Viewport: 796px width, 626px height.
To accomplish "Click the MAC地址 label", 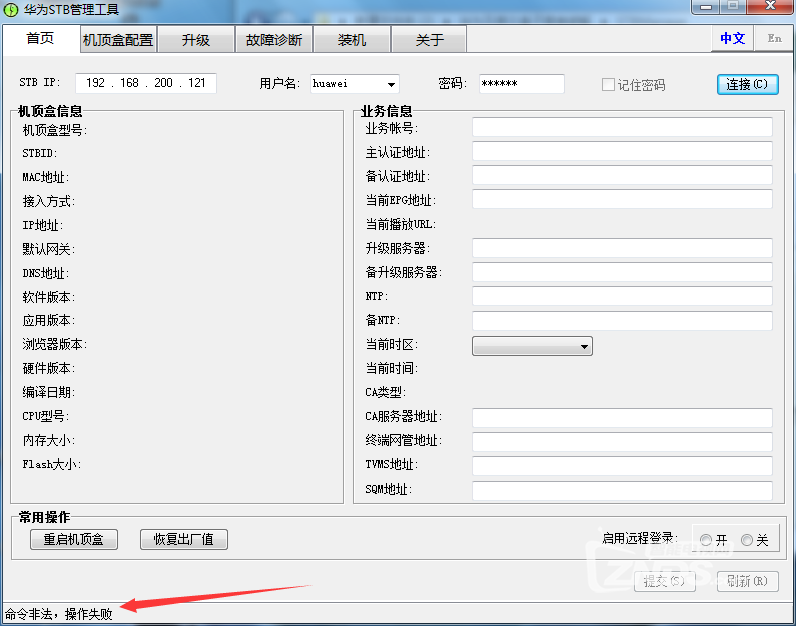I will [45, 177].
